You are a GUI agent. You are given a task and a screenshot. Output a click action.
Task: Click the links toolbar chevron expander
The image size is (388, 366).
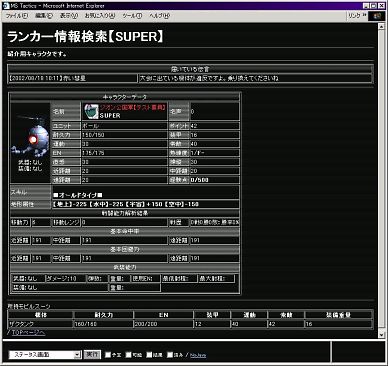[x=364, y=15]
